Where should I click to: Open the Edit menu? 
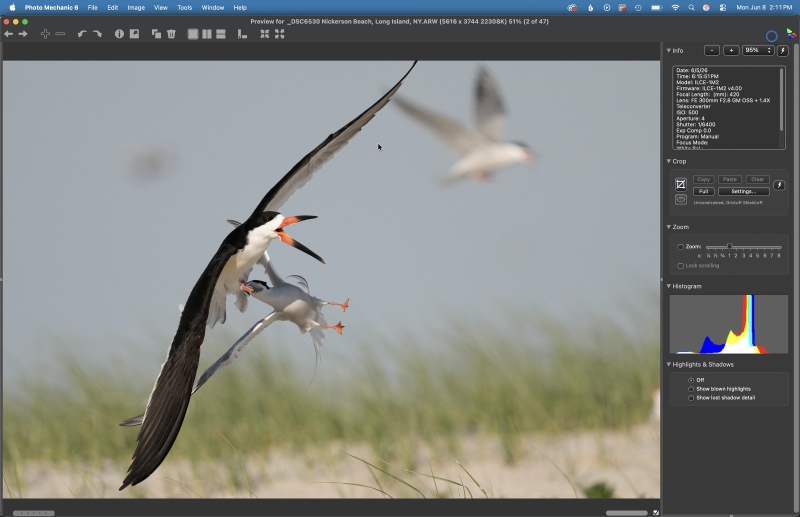pos(113,8)
